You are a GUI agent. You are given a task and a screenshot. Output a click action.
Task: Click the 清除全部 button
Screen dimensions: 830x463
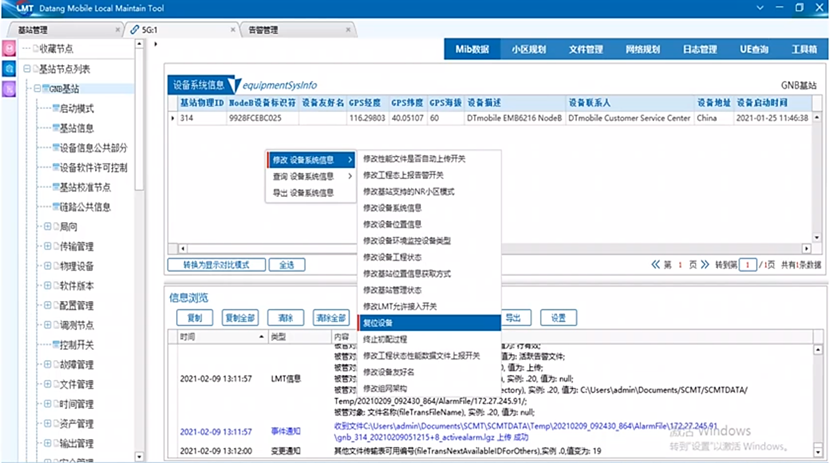coord(331,317)
